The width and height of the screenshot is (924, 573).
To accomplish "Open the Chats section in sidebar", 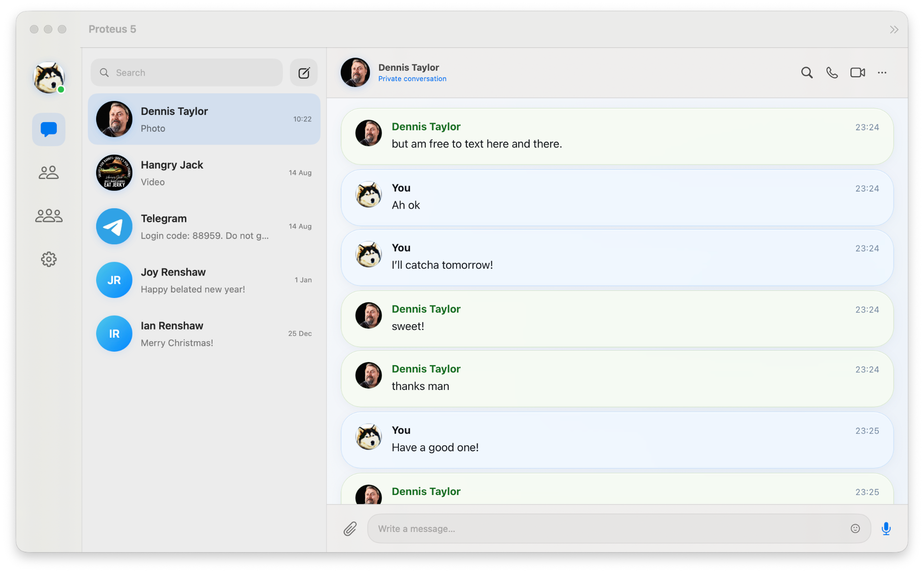I will (49, 129).
